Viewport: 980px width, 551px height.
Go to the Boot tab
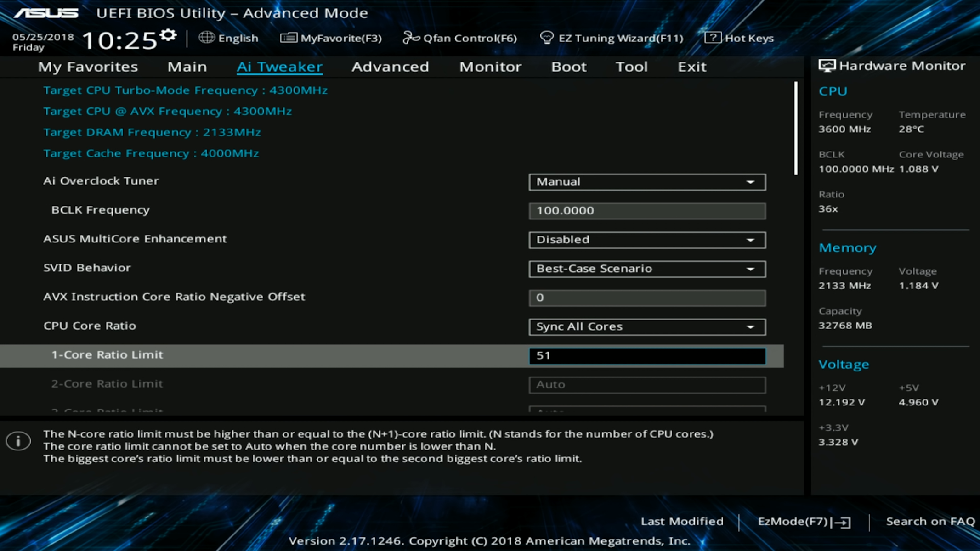point(569,67)
